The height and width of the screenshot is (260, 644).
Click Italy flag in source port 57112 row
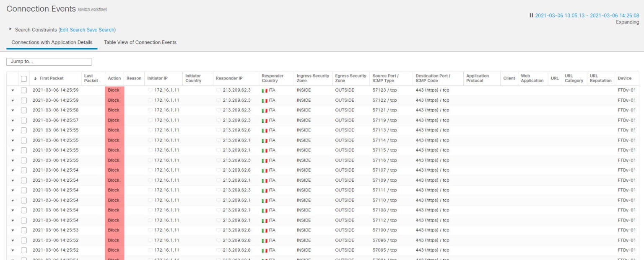(x=265, y=221)
